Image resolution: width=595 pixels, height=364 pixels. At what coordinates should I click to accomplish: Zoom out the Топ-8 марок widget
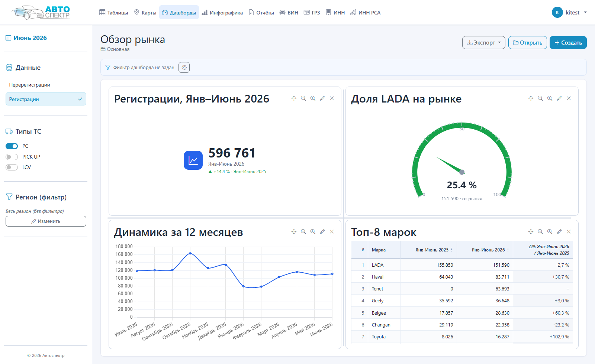pos(540,232)
